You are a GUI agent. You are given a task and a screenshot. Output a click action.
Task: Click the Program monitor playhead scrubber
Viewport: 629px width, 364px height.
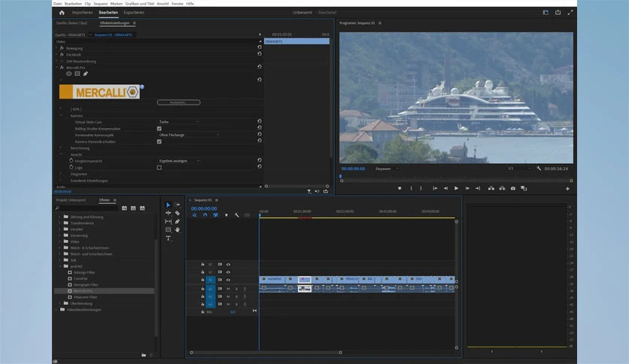pos(341,177)
